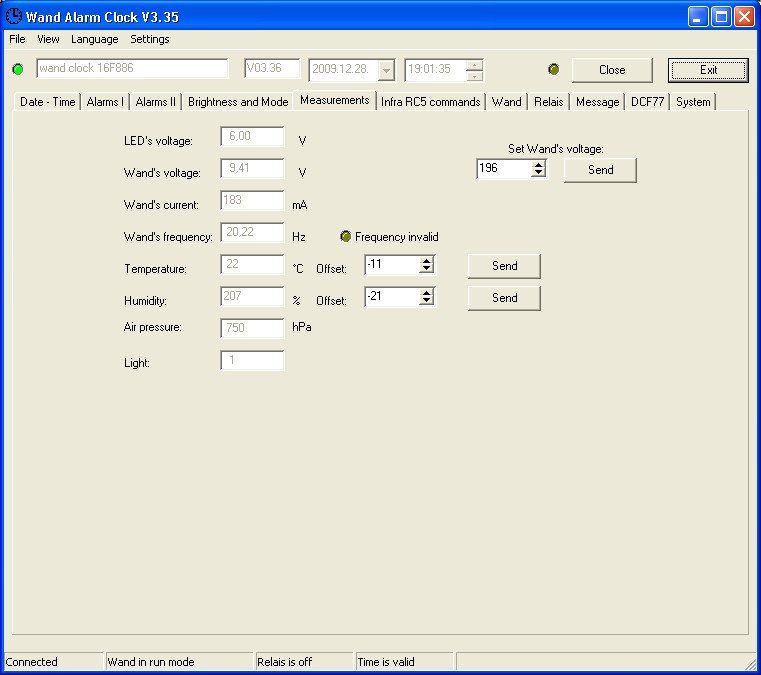Click the Close connection button
This screenshot has height=675, width=761.
[x=612, y=70]
